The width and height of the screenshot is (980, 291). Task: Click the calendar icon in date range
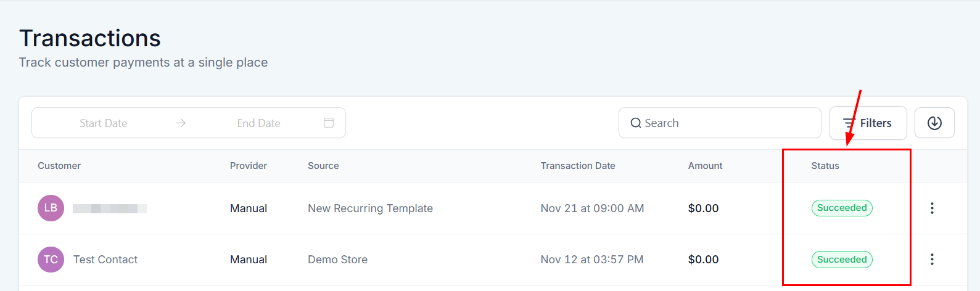(x=329, y=123)
